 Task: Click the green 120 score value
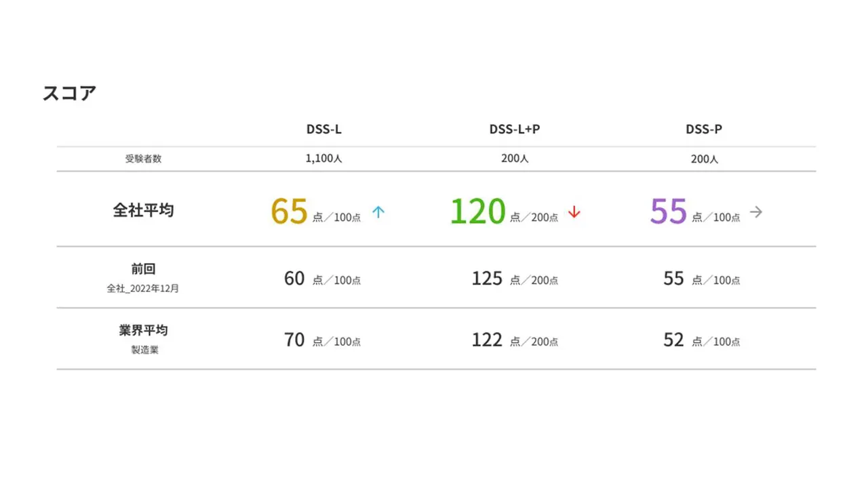coord(478,211)
